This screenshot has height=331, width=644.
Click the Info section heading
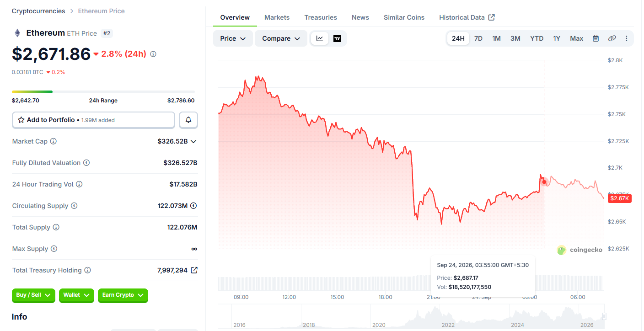click(x=19, y=317)
